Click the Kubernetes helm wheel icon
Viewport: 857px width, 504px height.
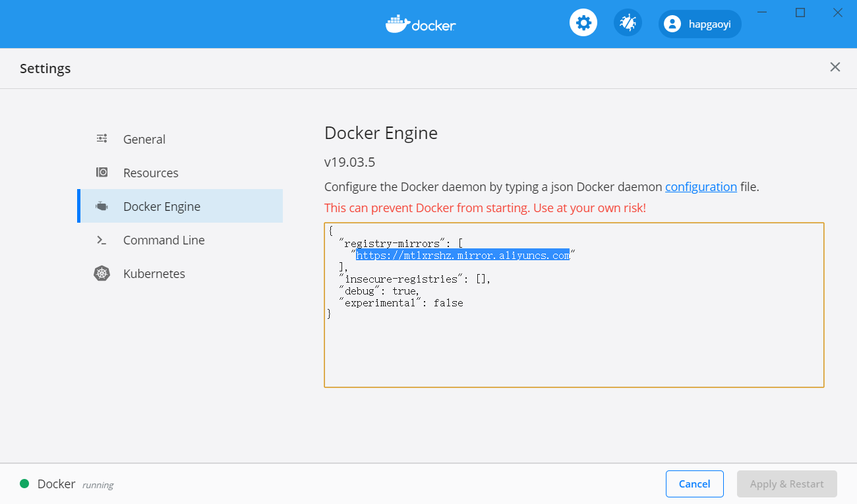[x=102, y=273]
